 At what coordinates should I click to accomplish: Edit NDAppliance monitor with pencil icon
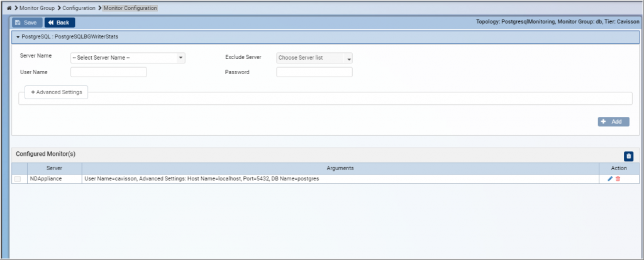click(610, 179)
